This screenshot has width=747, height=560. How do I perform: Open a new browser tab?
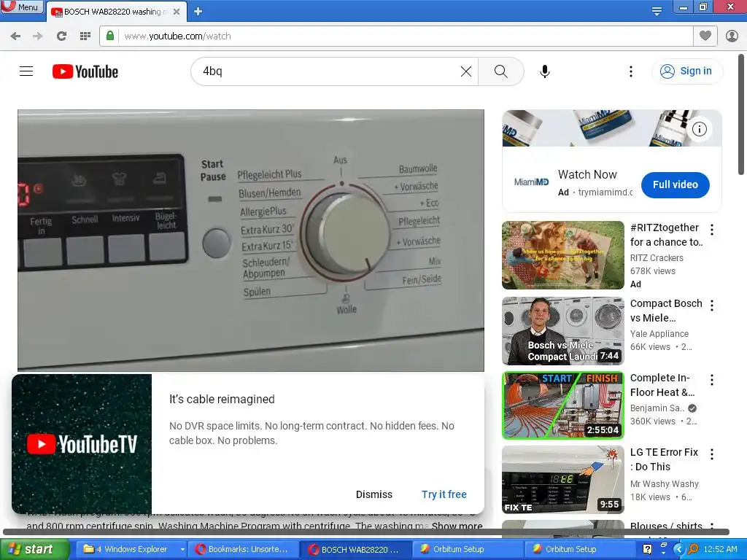click(x=198, y=12)
